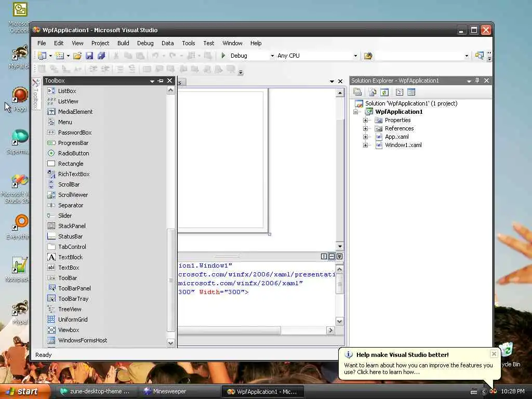Image resolution: width=532 pixels, height=399 pixels.
Task: Open the Tools menu
Action: tap(188, 43)
